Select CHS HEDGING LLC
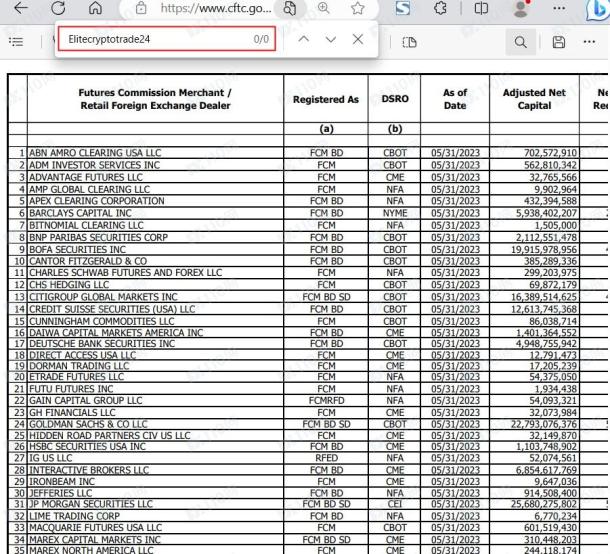The height and width of the screenshot is (554, 610). (69, 285)
